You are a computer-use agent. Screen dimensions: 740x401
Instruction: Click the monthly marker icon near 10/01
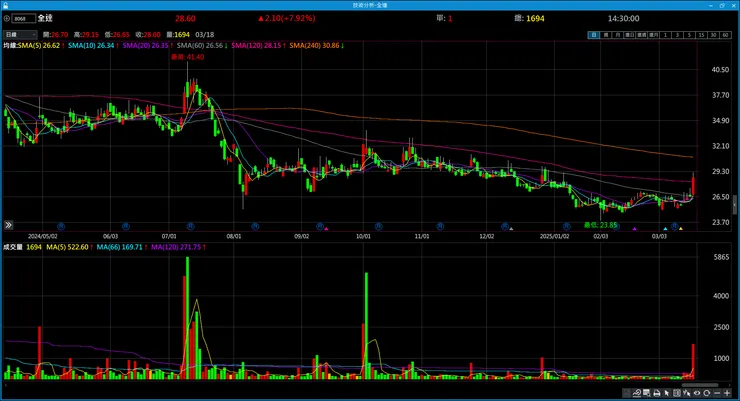point(378,227)
